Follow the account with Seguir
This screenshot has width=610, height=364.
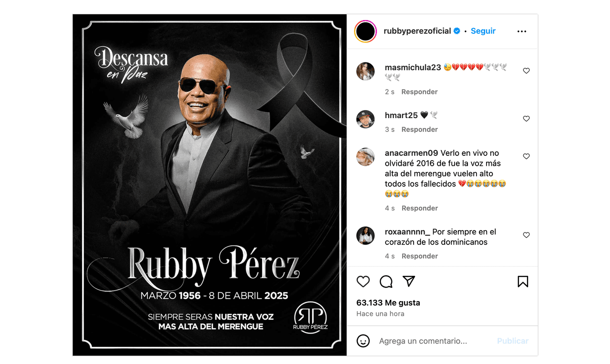click(483, 31)
